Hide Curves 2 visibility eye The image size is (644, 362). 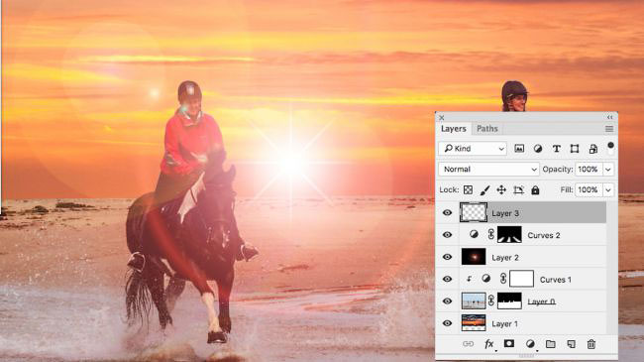point(447,235)
